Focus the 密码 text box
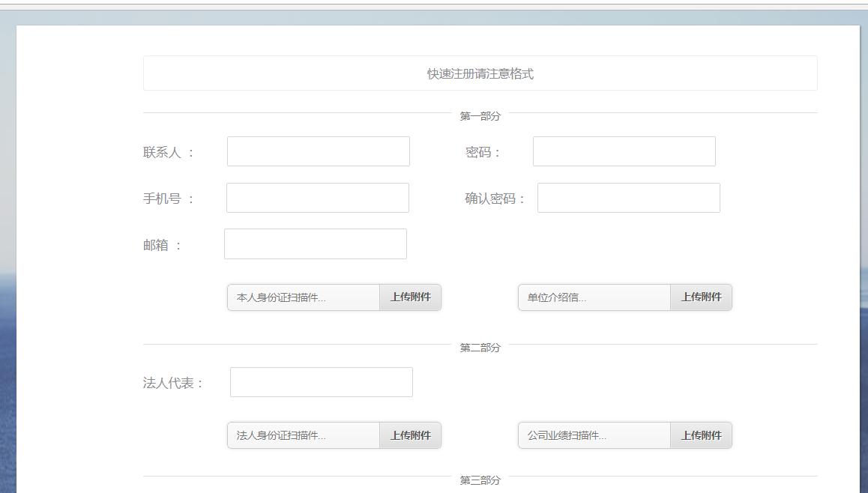 [x=624, y=151]
